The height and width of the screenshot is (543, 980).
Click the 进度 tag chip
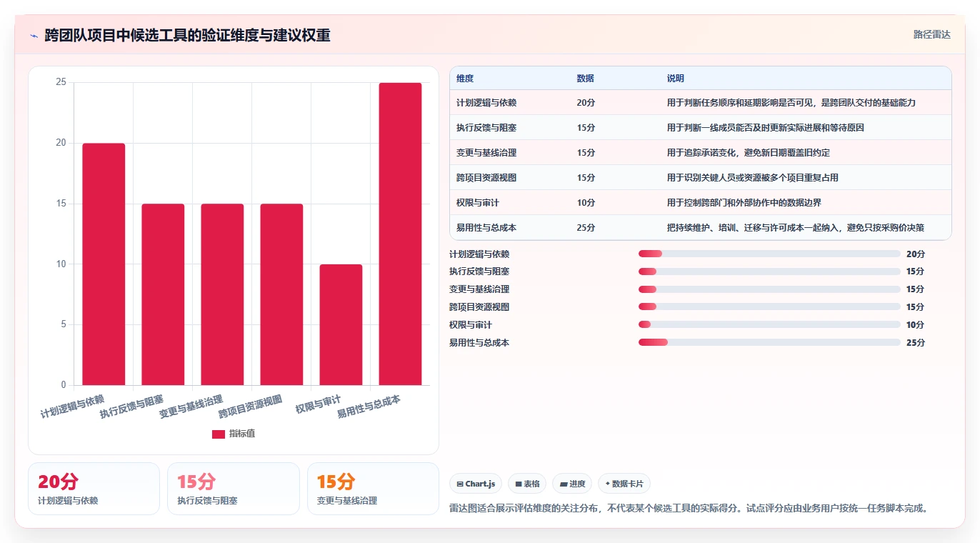click(x=572, y=484)
